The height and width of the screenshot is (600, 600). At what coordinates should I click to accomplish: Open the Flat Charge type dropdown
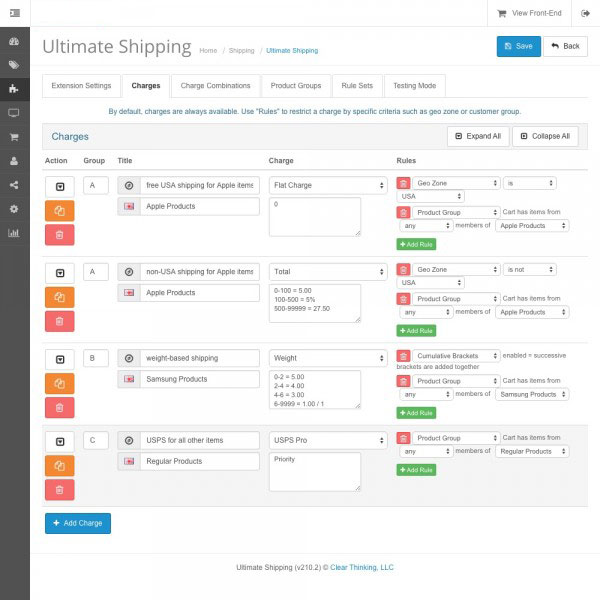pos(328,185)
